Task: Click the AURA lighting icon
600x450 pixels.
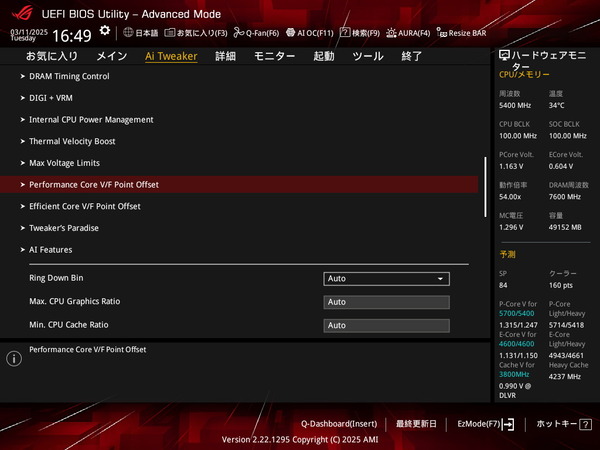Action: pos(391,33)
